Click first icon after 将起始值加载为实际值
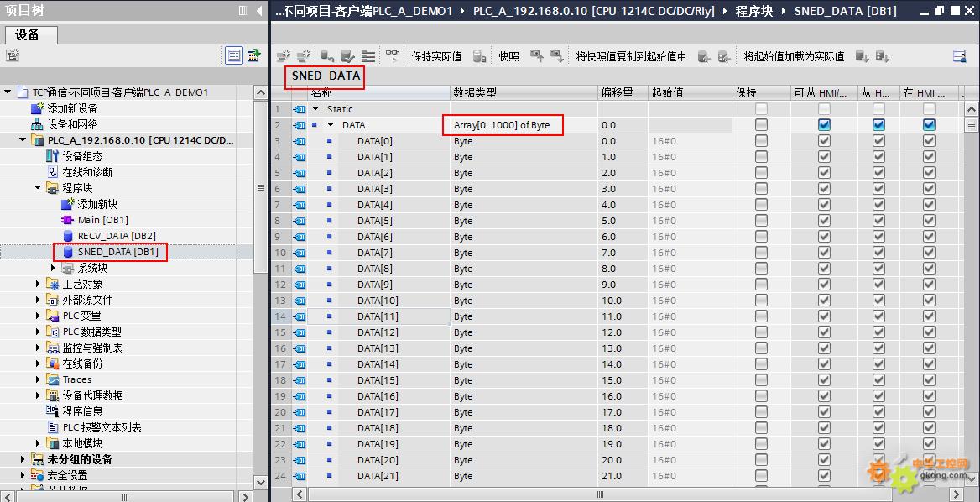This screenshot has height=502, width=980. (862, 56)
